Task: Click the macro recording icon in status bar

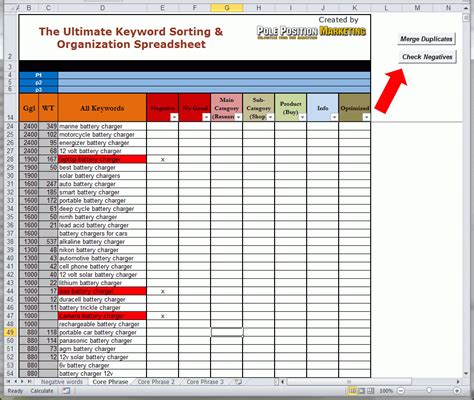Action: [x=66, y=391]
